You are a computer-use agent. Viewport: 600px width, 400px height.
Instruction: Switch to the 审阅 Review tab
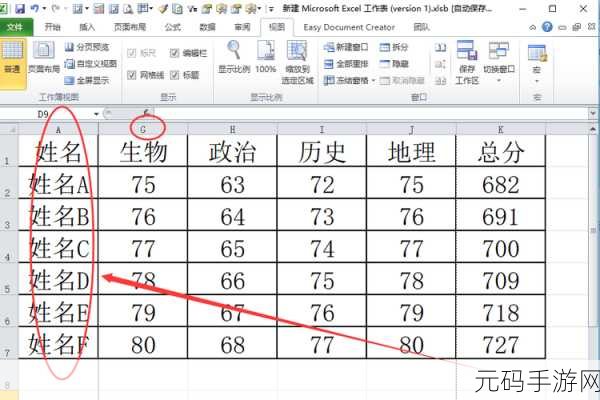coord(242,27)
